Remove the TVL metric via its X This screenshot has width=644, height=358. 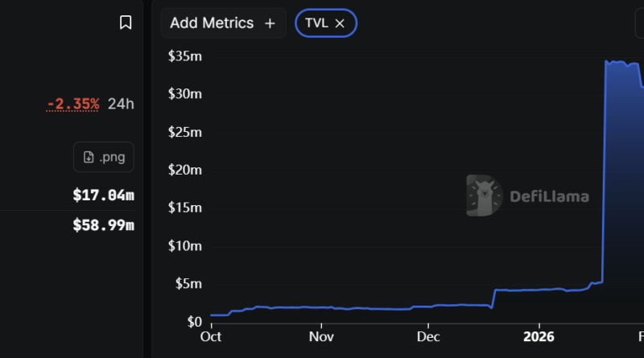tap(340, 23)
